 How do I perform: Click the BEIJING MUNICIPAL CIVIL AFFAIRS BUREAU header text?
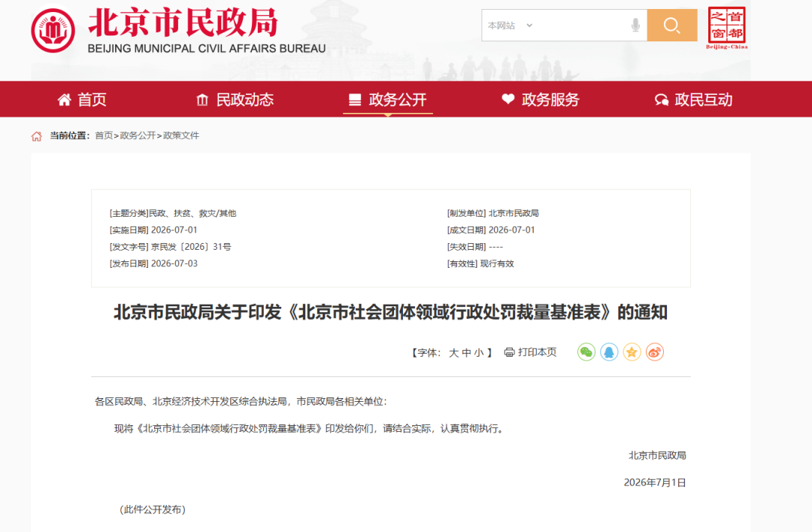click(x=207, y=49)
